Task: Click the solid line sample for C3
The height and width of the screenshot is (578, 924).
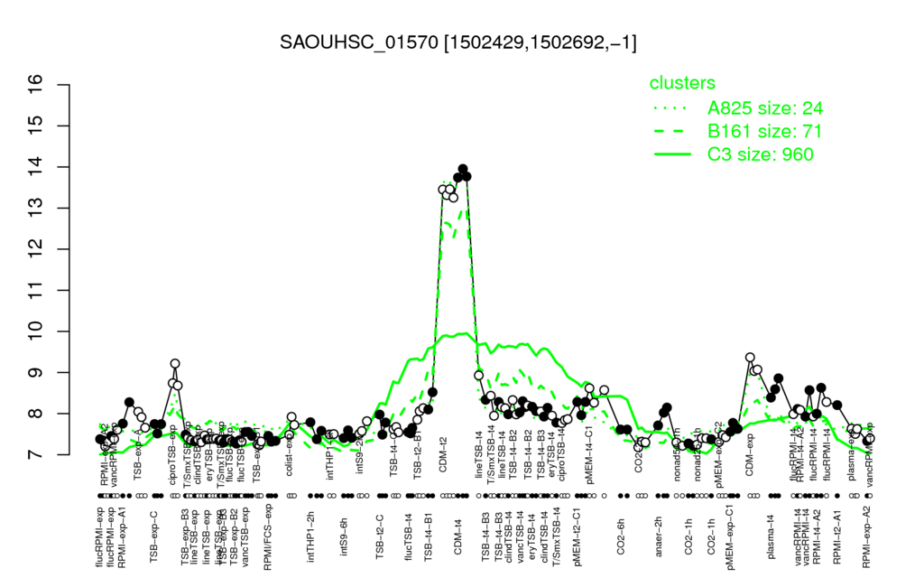Action: 672,154
